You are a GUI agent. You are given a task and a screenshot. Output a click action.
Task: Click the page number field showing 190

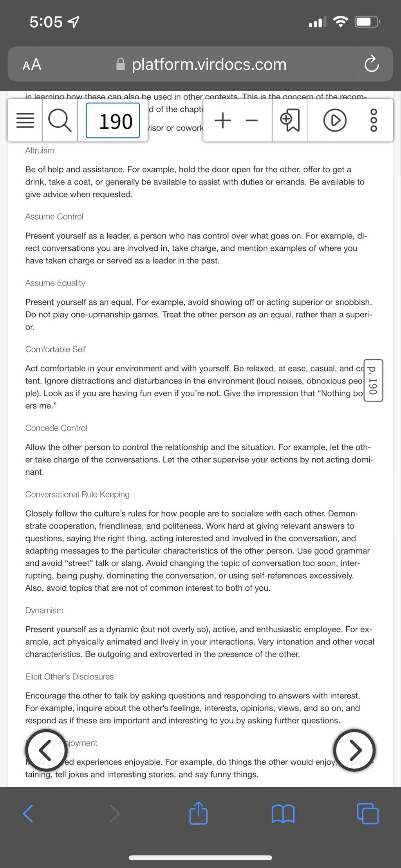pos(113,121)
